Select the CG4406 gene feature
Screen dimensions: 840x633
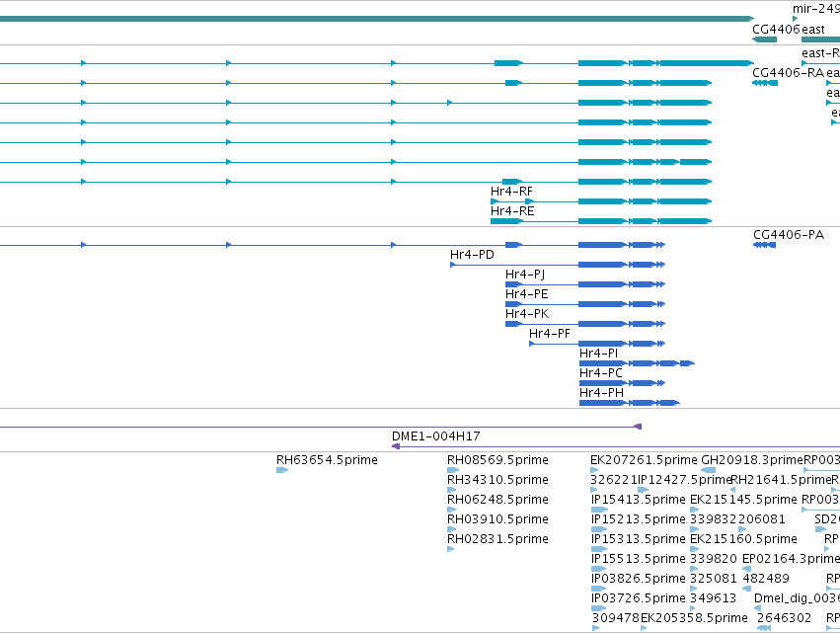(764, 40)
